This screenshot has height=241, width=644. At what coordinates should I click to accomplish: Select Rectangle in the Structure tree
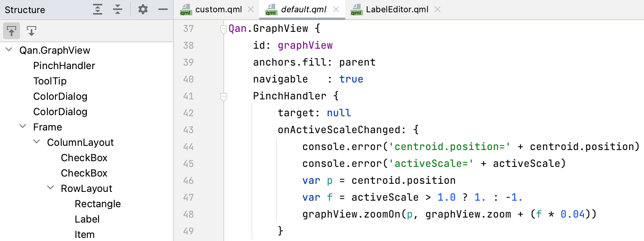[x=98, y=204]
